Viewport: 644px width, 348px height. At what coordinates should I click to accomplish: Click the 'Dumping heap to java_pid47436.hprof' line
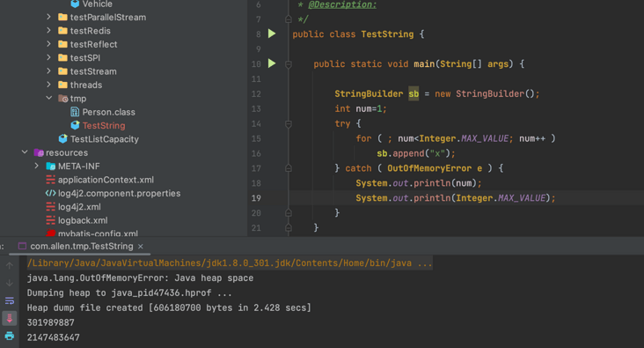click(x=129, y=292)
